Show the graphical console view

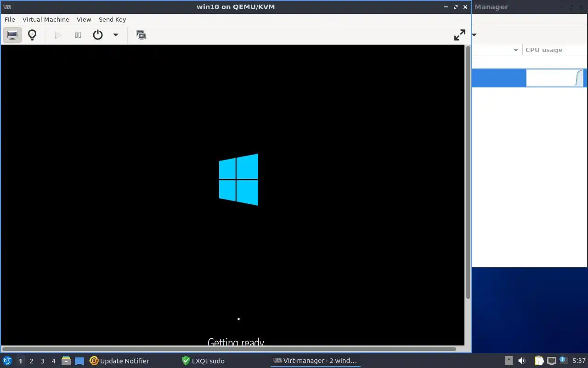coord(12,35)
